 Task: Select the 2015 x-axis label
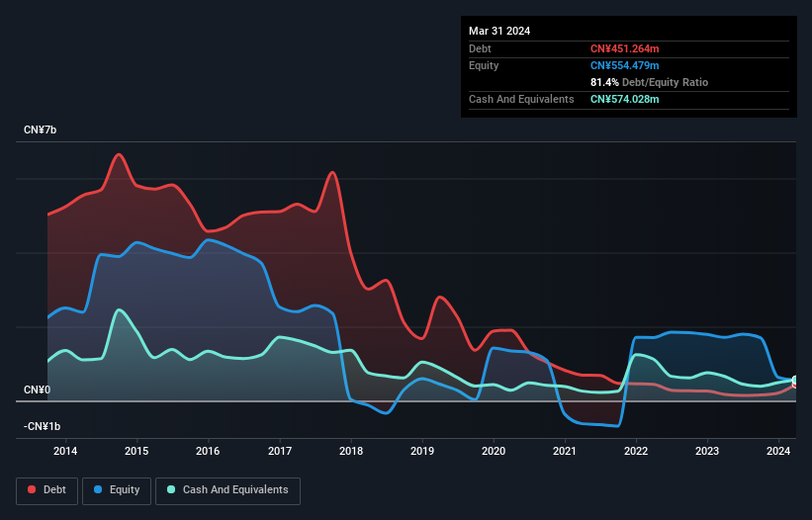[x=136, y=451]
